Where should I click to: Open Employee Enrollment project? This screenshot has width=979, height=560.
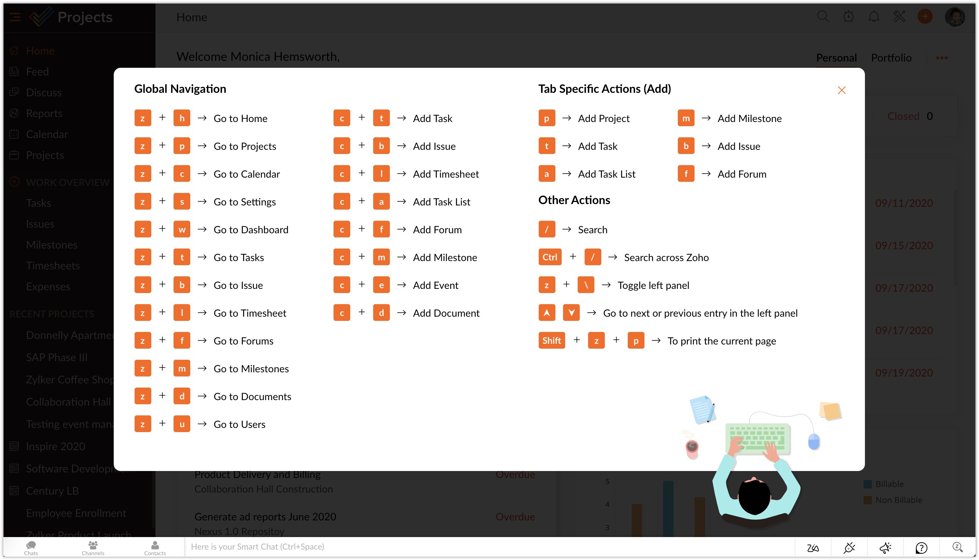coord(76,513)
